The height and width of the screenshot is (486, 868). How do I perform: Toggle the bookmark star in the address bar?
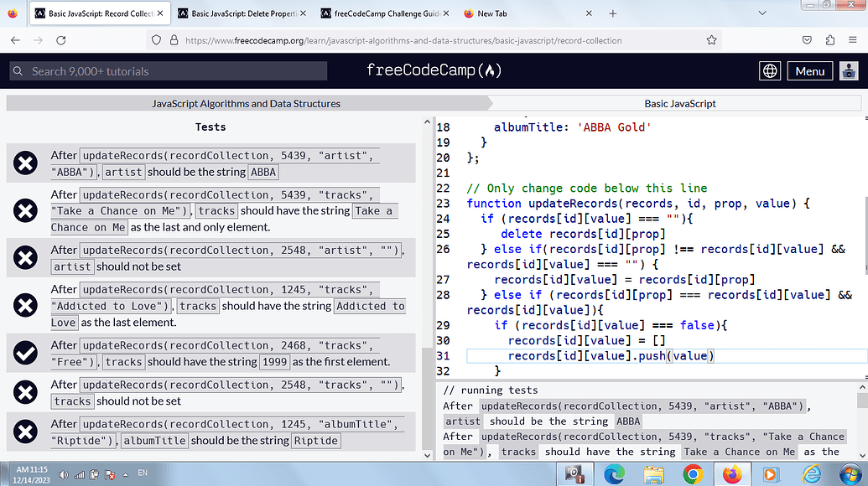pyautogui.click(x=711, y=39)
